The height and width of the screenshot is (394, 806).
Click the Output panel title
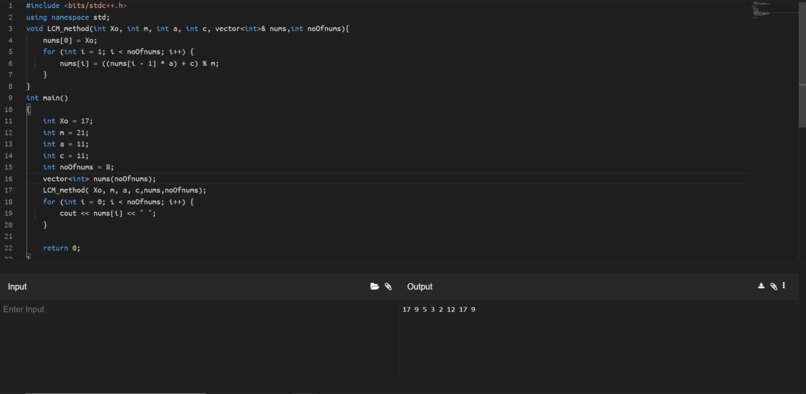tap(419, 286)
